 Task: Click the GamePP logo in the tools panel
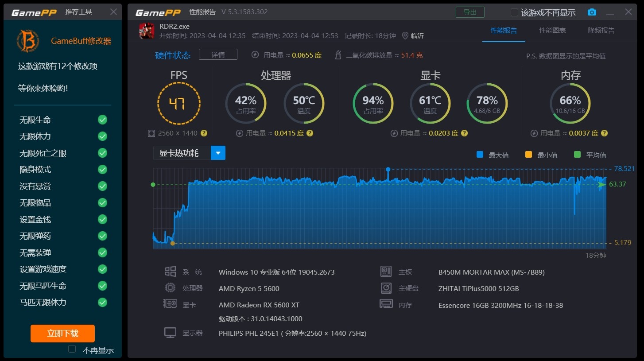tap(34, 12)
